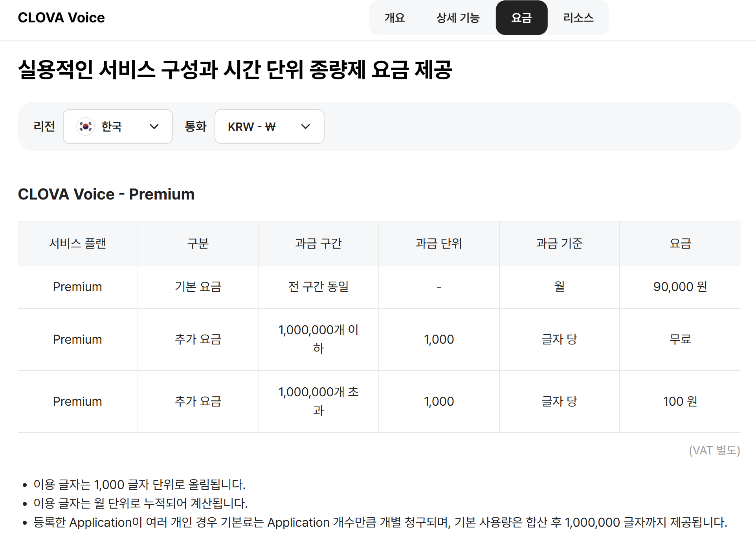Go to the 리소스 tab

tap(578, 18)
